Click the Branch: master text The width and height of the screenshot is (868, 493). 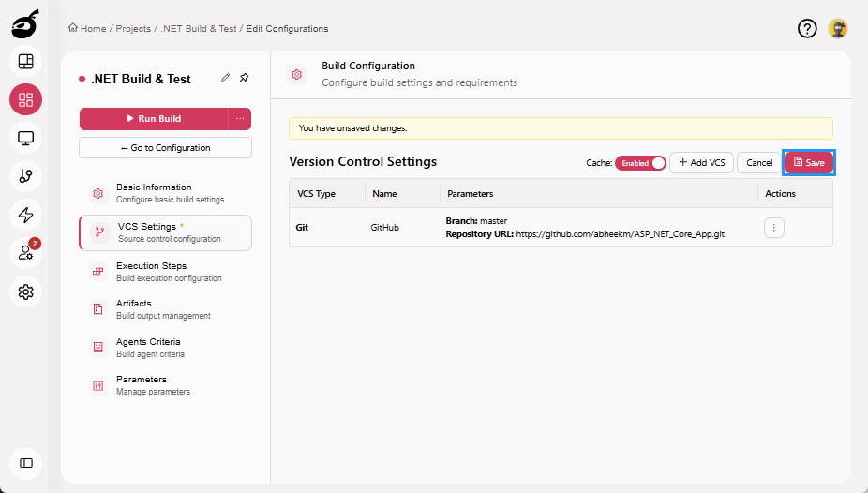pos(476,221)
